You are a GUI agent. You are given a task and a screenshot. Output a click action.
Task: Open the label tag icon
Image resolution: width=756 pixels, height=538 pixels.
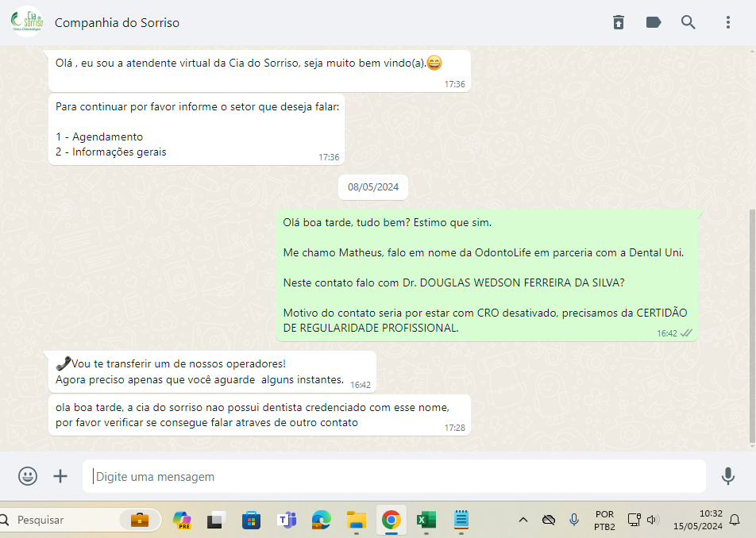point(654,22)
